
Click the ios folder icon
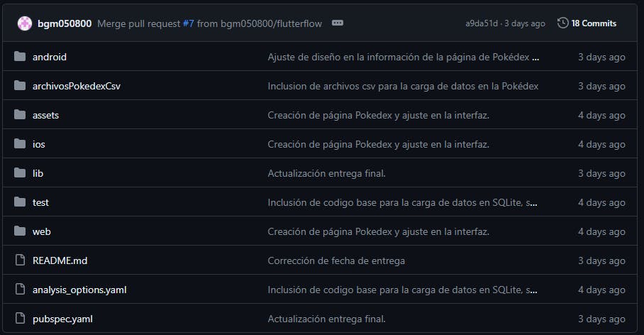click(20, 144)
